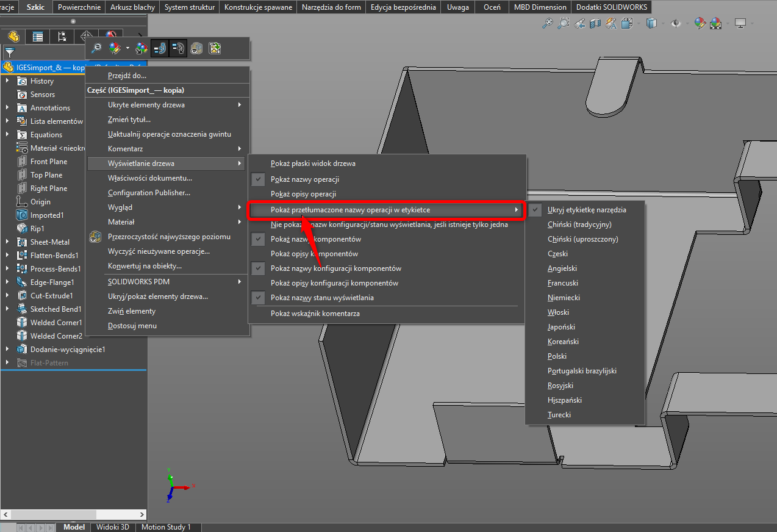Switch to the 'Powierzchnie' ribbon tab
The height and width of the screenshot is (532, 777).
click(x=79, y=7)
